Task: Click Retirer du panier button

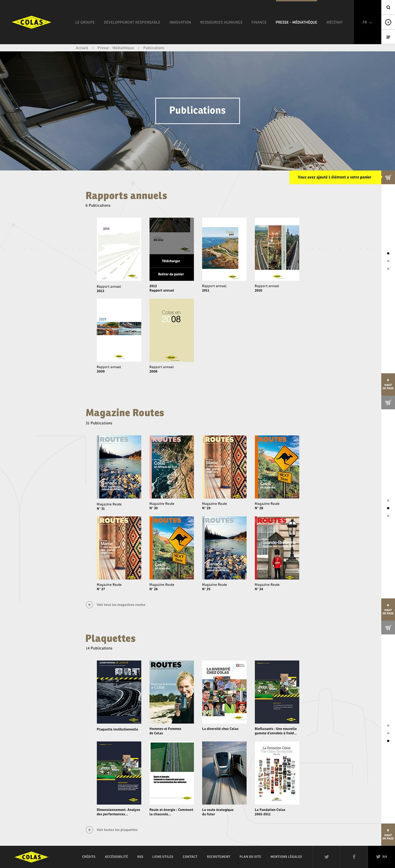Action: pos(172,274)
